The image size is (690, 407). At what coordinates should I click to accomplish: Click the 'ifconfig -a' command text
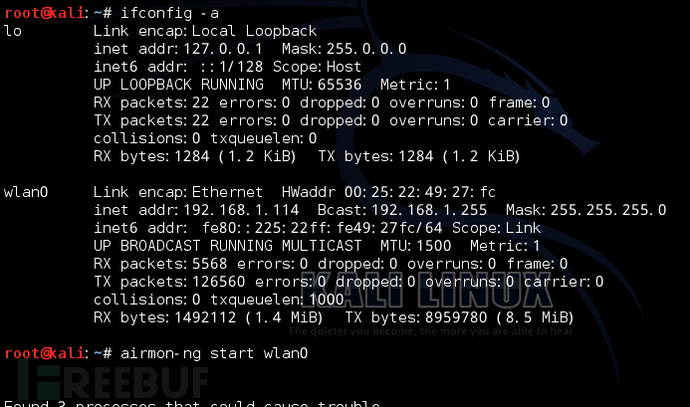pyautogui.click(x=169, y=13)
